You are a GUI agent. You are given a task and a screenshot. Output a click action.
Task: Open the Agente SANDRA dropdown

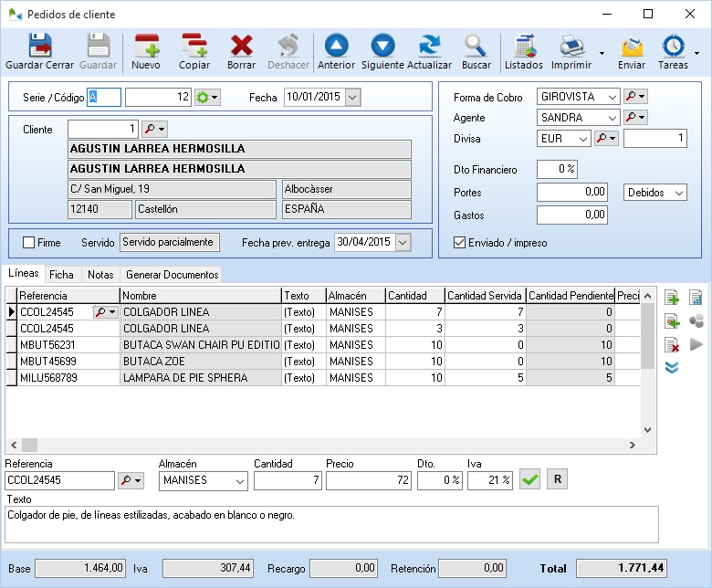click(x=611, y=118)
